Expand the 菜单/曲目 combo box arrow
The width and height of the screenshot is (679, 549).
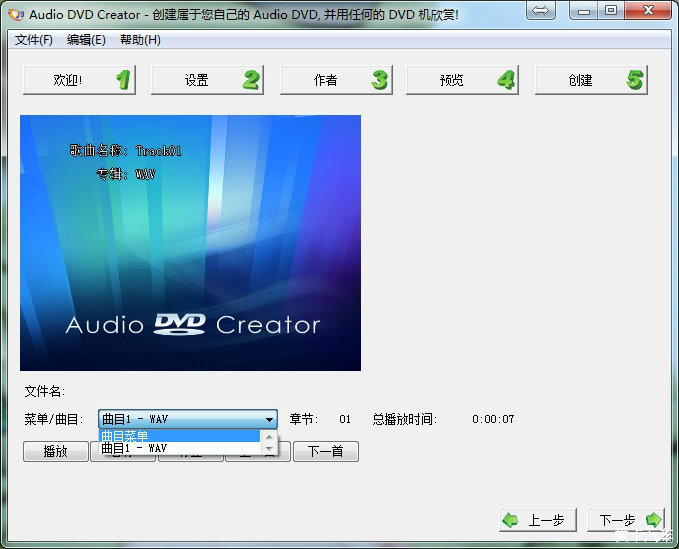[x=269, y=419]
